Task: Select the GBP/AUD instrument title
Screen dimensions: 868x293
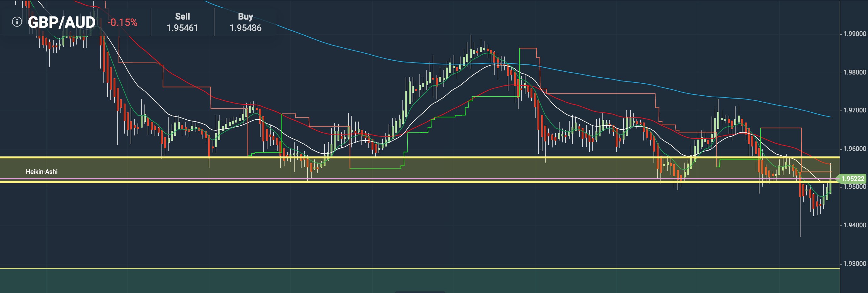Action: [x=62, y=23]
